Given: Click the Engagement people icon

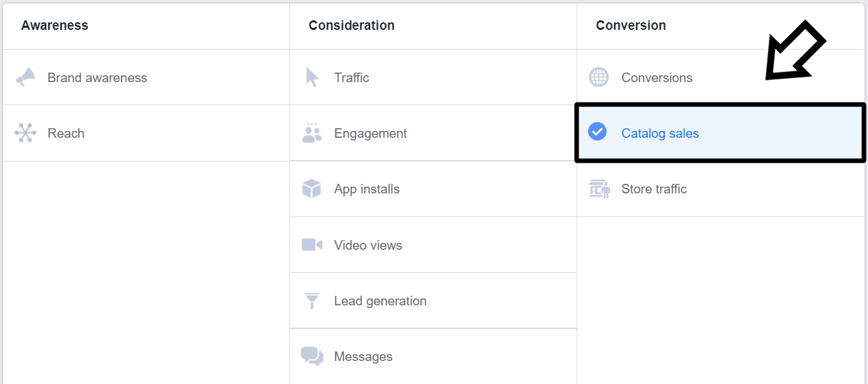Looking at the screenshot, I should 312,133.
